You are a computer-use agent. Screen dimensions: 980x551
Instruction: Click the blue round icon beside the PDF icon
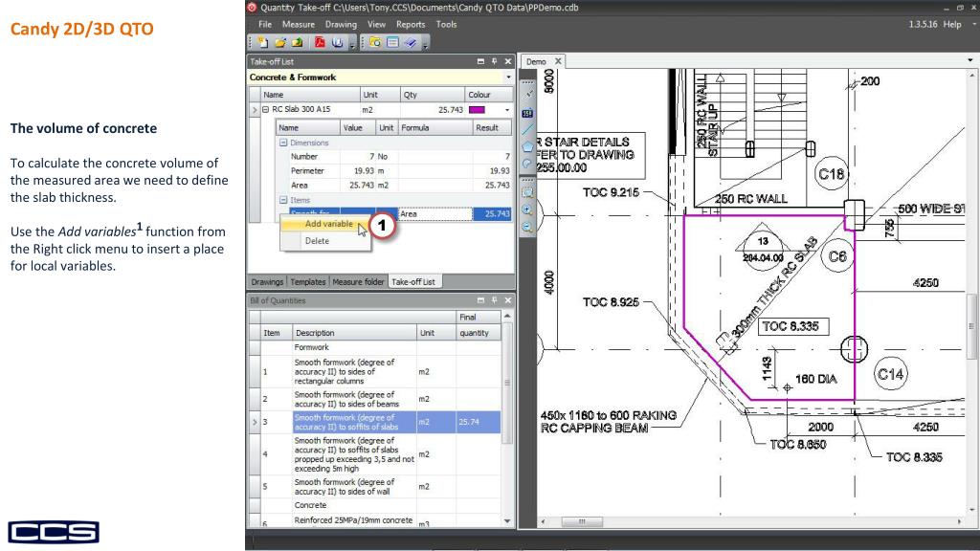[338, 42]
